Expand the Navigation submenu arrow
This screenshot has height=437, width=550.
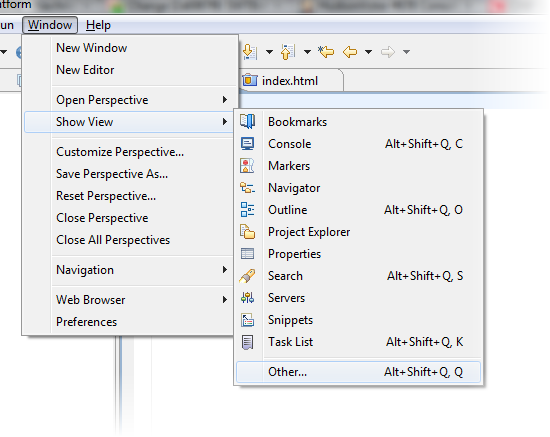[225, 270]
